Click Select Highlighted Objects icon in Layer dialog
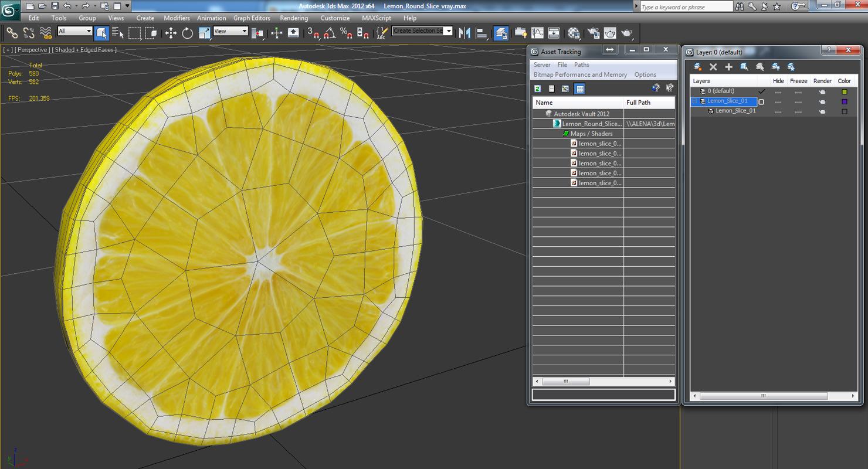The image size is (868, 469). pyautogui.click(x=744, y=67)
